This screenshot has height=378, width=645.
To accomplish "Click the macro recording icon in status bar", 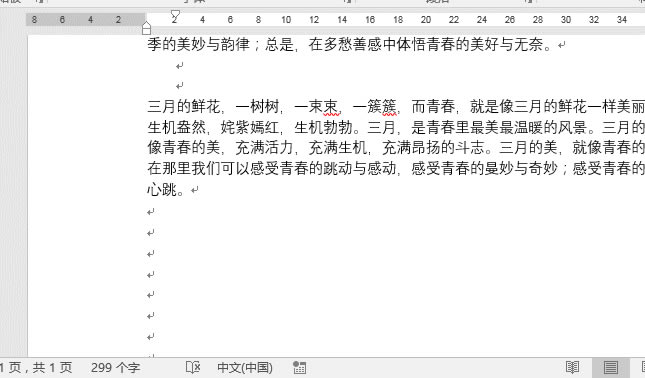I will tap(299, 367).
